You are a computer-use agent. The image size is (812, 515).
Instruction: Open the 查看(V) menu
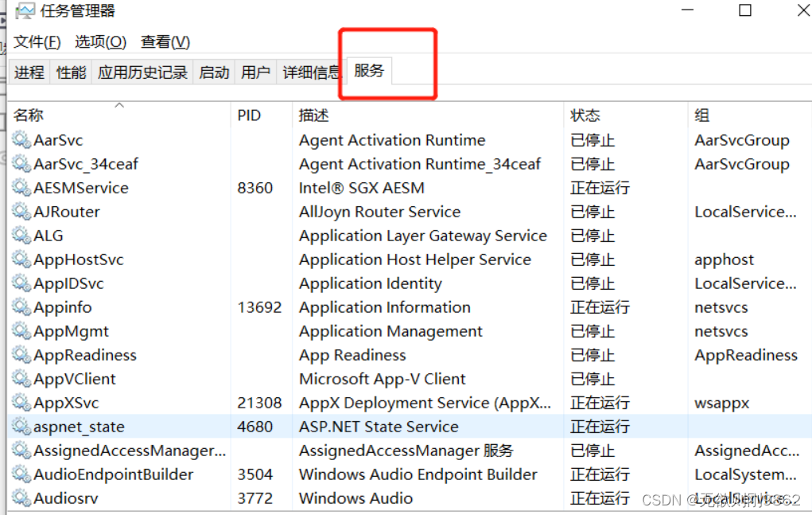[165, 41]
